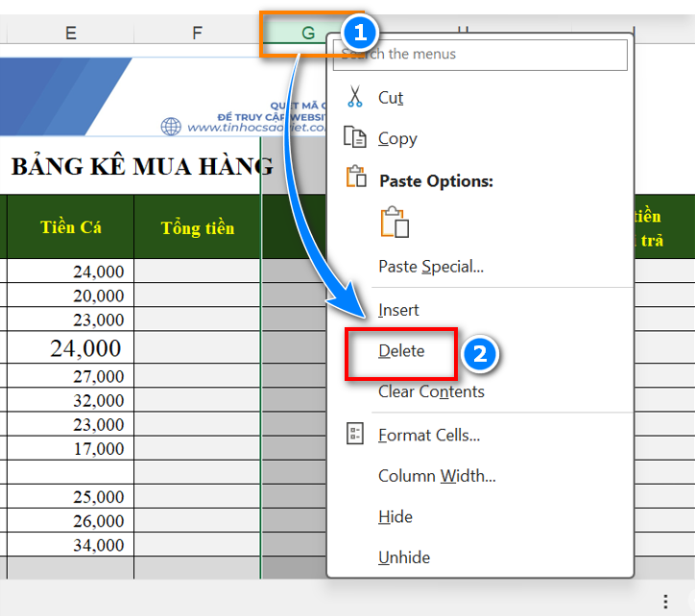Click the scissors Cut icon

coord(354,97)
